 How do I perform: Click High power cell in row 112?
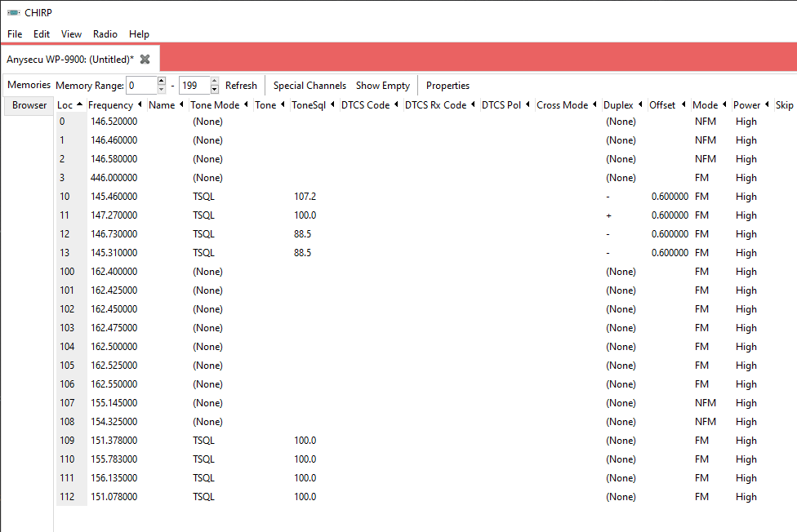point(746,497)
